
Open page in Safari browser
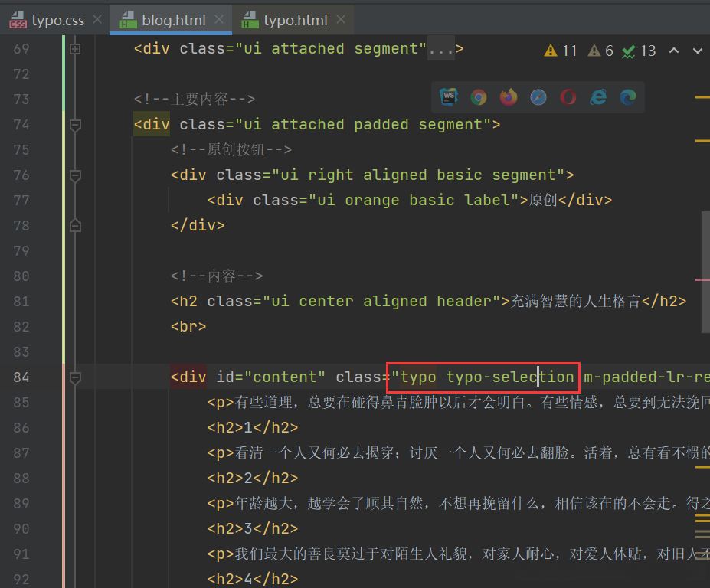pyautogui.click(x=538, y=97)
